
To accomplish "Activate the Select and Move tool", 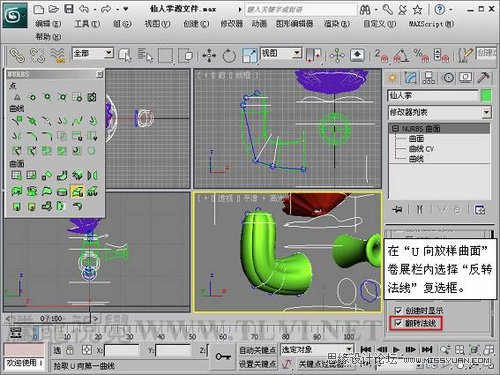I will (209, 55).
